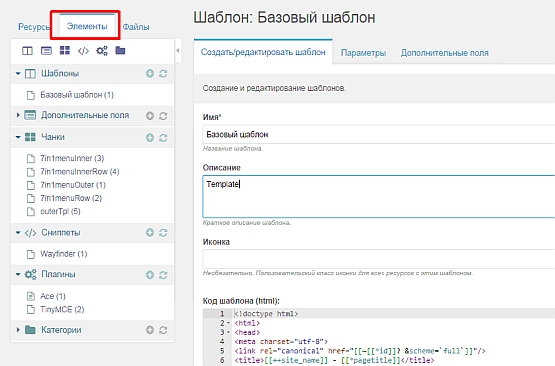
Task: Click the templates filter icon in the toolbar
Action: 27,51
